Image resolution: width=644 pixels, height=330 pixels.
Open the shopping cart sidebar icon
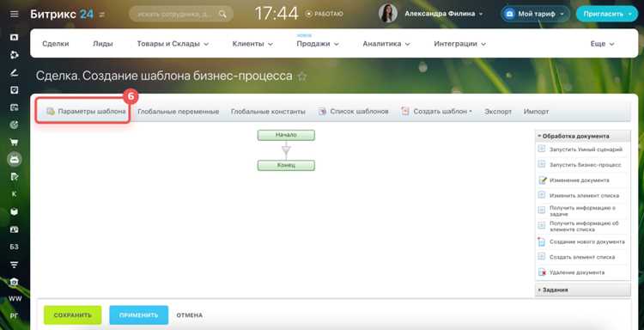[x=15, y=142]
